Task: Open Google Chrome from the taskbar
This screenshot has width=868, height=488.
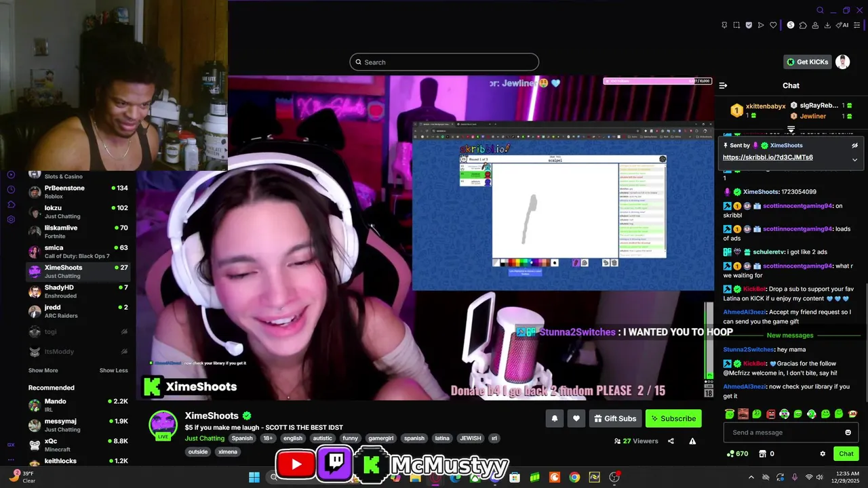Action: [x=574, y=477]
